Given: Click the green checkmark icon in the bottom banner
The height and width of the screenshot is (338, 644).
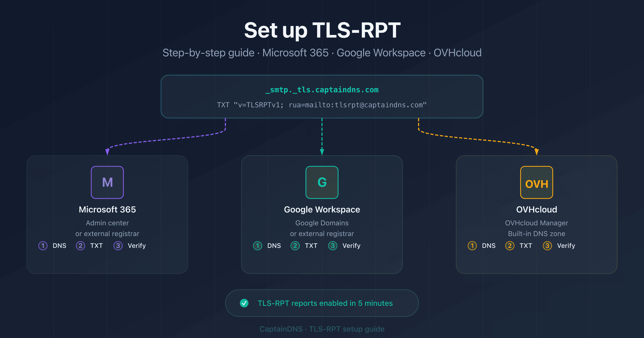Looking at the screenshot, I should [244, 303].
